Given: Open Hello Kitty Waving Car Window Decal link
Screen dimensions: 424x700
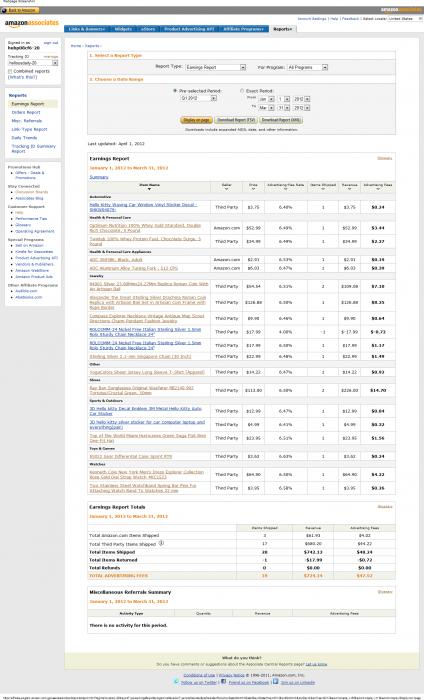Looking at the screenshot, I should tap(143, 207).
